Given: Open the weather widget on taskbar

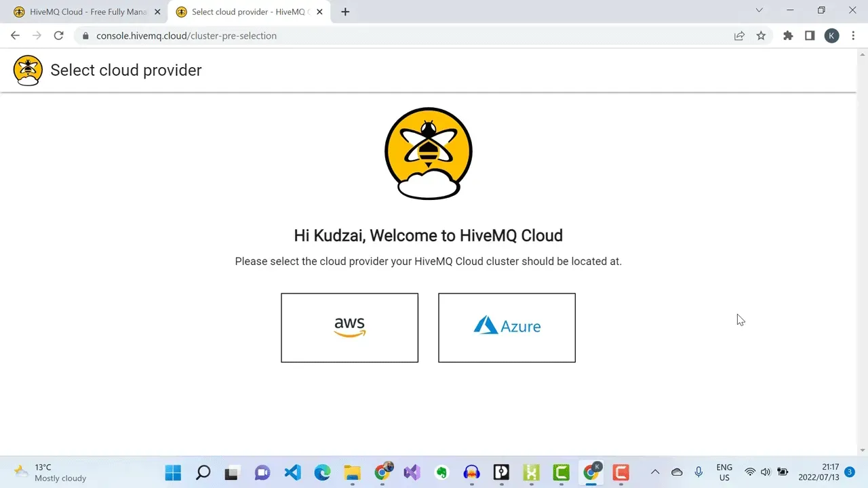Looking at the screenshot, I should tap(51, 472).
